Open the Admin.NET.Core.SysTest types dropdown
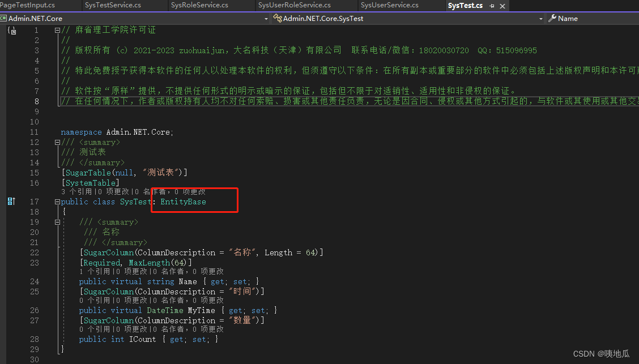The width and height of the screenshot is (639, 364). coord(541,18)
